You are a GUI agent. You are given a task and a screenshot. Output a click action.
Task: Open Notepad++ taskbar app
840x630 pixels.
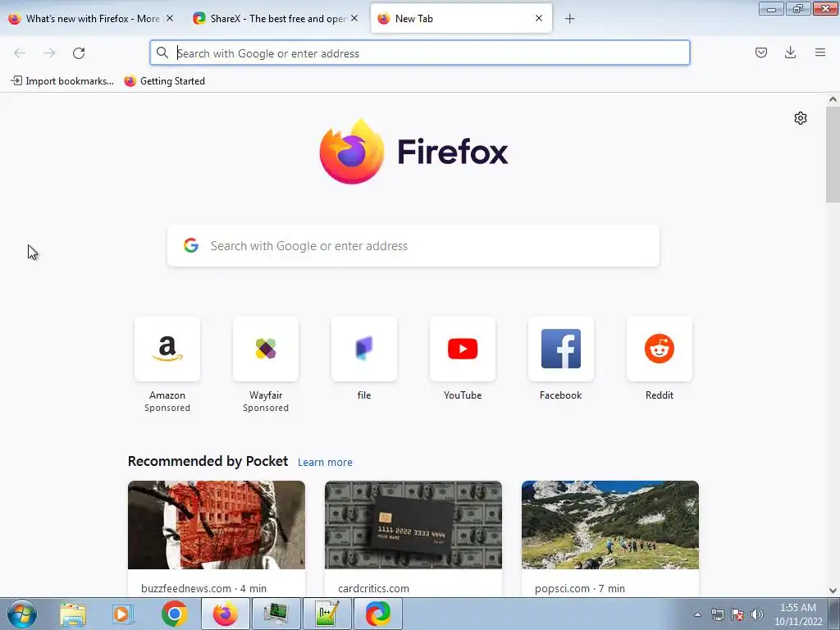326,614
